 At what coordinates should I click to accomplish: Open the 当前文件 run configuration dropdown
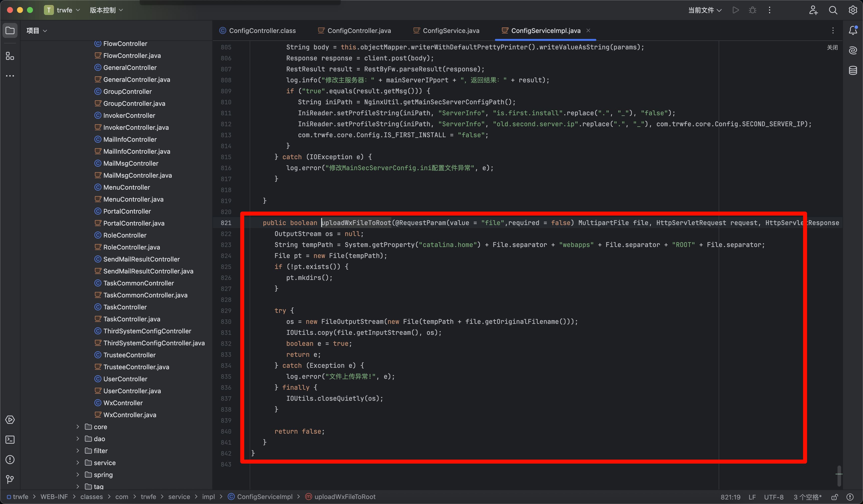click(x=704, y=10)
